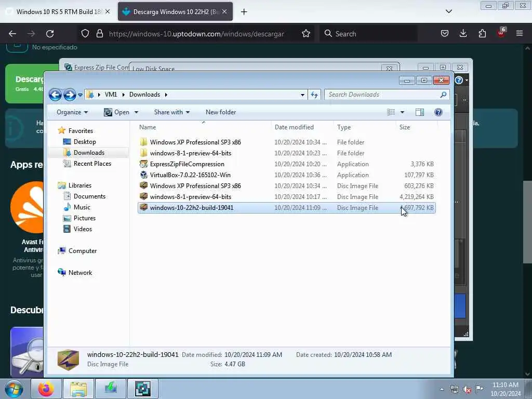The width and height of the screenshot is (532, 399).
Task: Select the windows-8-1-preview-64-bits folder
Action: point(287,153)
